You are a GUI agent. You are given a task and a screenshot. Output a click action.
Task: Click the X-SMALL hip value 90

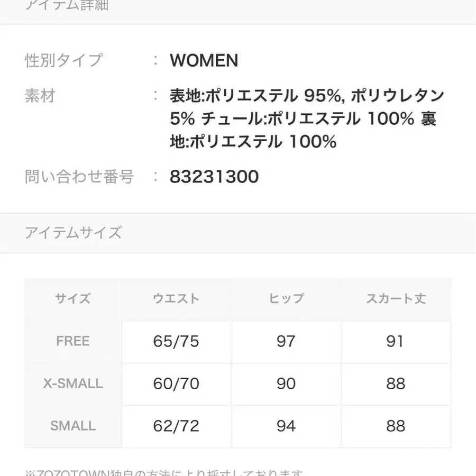pos(286,383)
